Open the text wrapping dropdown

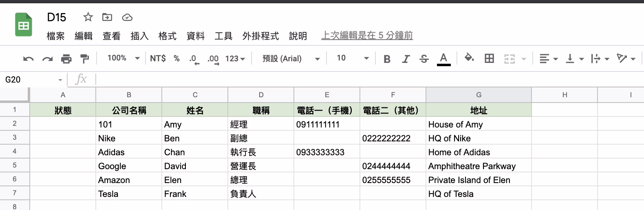coord(600,59)
